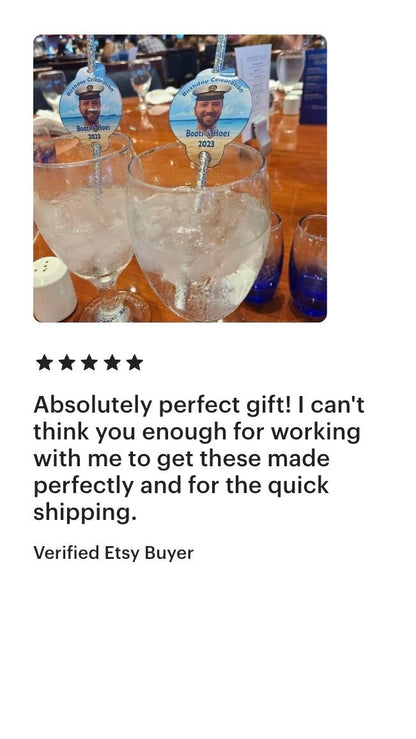The image size is (416, 739).
Task: Click 'with me to get these made' line
Action: point(181,459)
